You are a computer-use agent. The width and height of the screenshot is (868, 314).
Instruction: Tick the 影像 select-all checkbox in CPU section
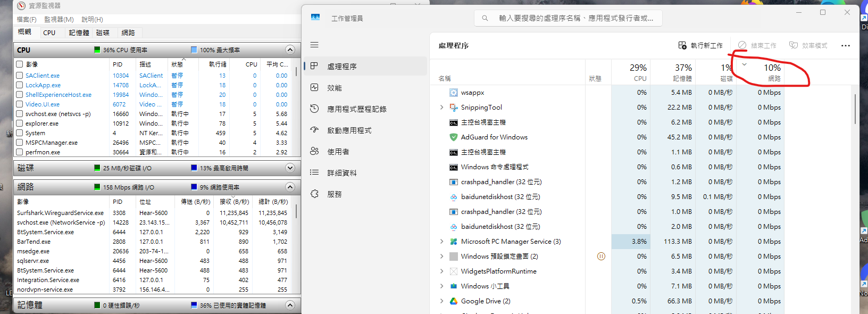click(x=20, y=64)
